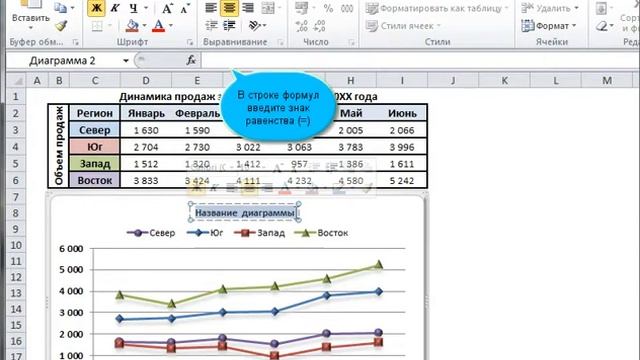Align text left
Screen dimensions: 640x360
[211, 8]
